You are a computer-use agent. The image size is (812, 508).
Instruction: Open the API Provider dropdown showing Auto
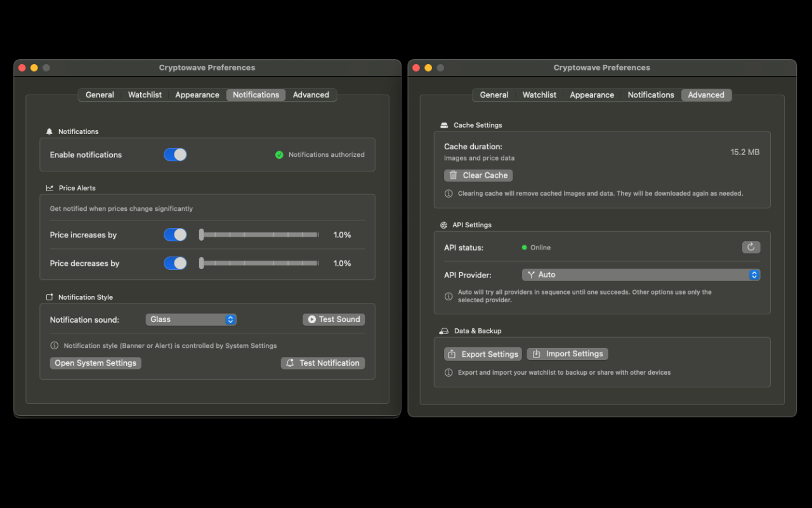[x=641, y=274]
